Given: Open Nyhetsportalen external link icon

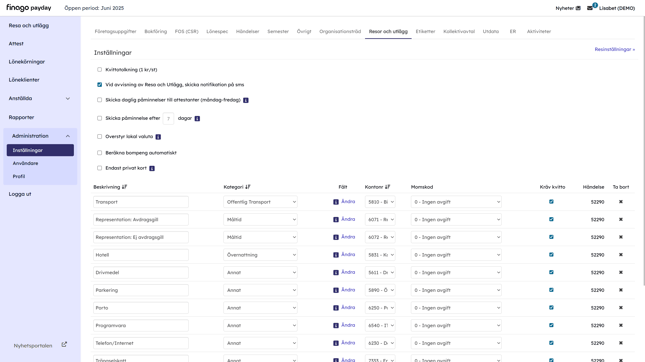Looking at the screenshot, I should click(64, 345).
